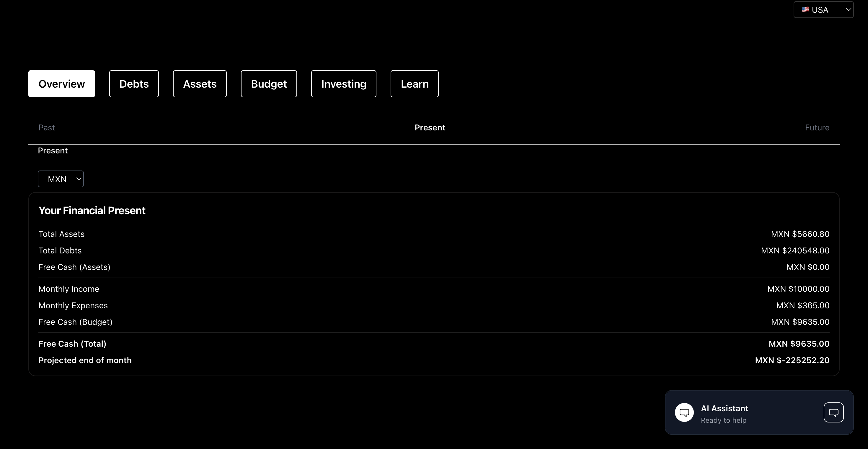This screenshot has height=449, width=868.
Task: Open the Investing tab
Action: [344, 84]
